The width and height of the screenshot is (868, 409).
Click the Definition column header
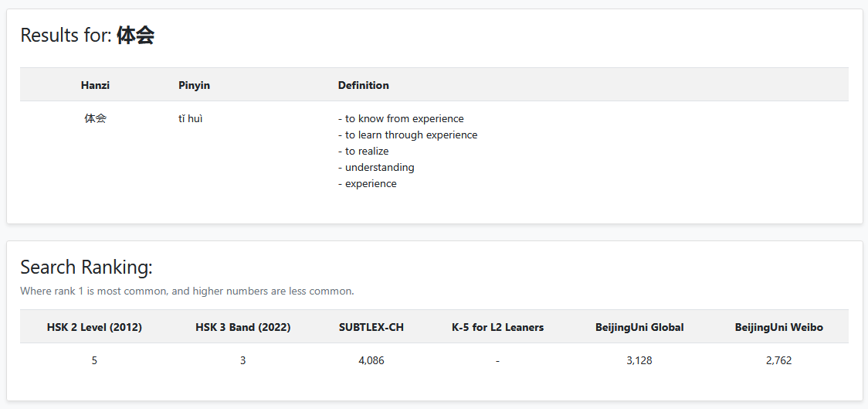tap(364, 85)
